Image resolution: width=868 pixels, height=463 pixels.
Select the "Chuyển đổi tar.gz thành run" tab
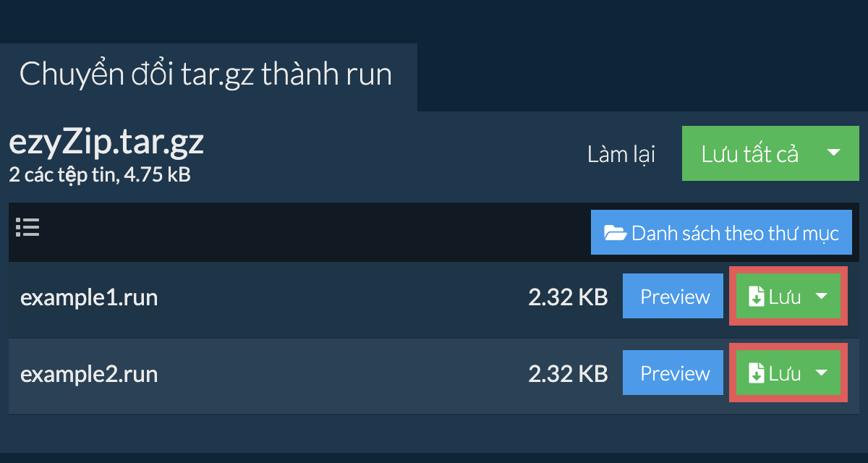pyautogui.click(x=206, y=75)
